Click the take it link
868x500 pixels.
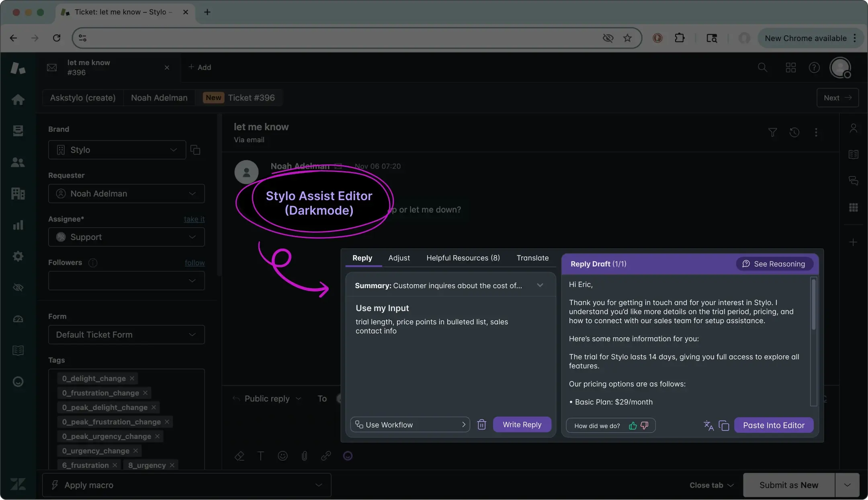pyautogui.click(x=194, y=219)
